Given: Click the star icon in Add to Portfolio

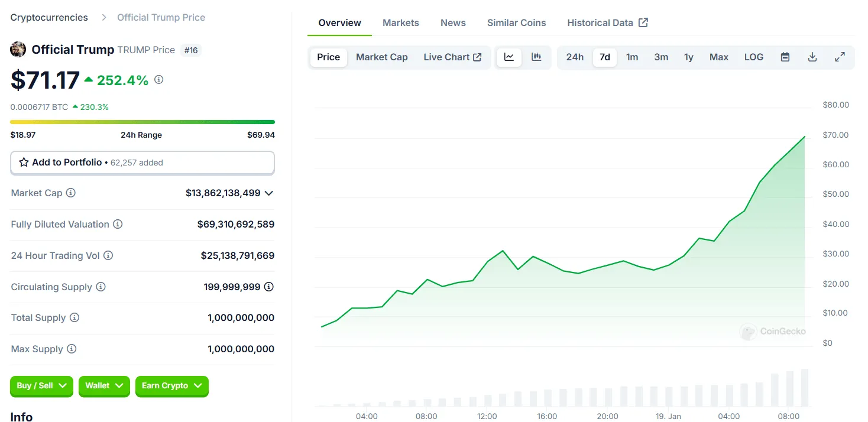Looking at the screenshot, I should (x=24, y=163).
